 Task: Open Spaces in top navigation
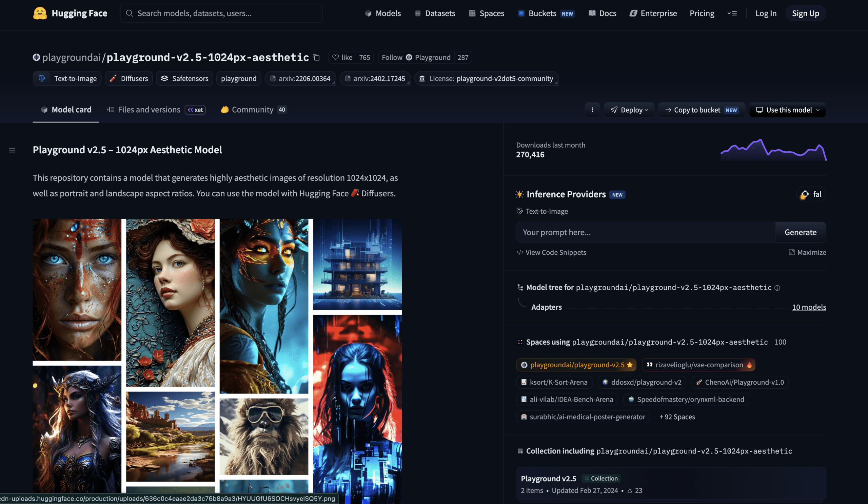[x=486, y=13]
